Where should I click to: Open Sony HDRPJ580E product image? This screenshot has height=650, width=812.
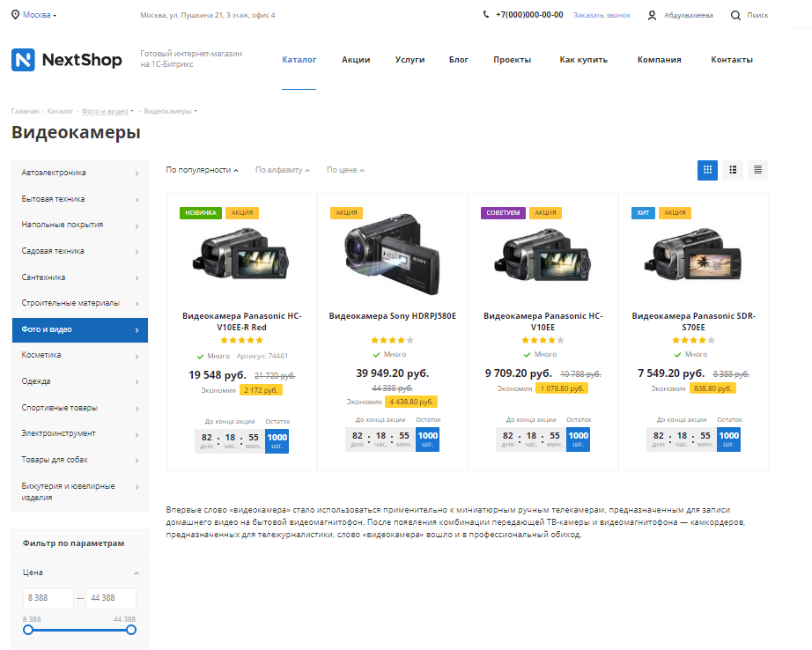click(393, 255)
